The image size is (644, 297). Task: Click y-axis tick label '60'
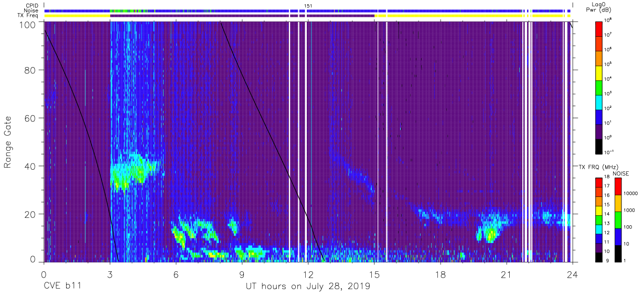pyautogui.click(x=29, y=118)
